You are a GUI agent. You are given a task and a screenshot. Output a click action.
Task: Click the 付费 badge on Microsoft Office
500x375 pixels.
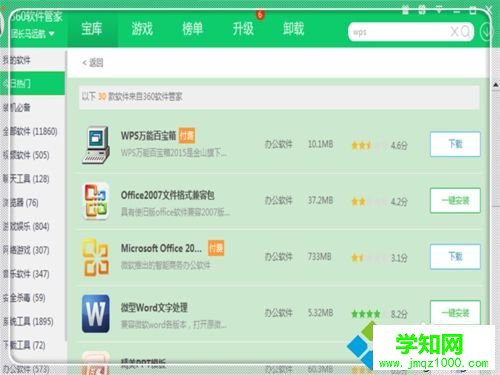[x=216, y=248]
